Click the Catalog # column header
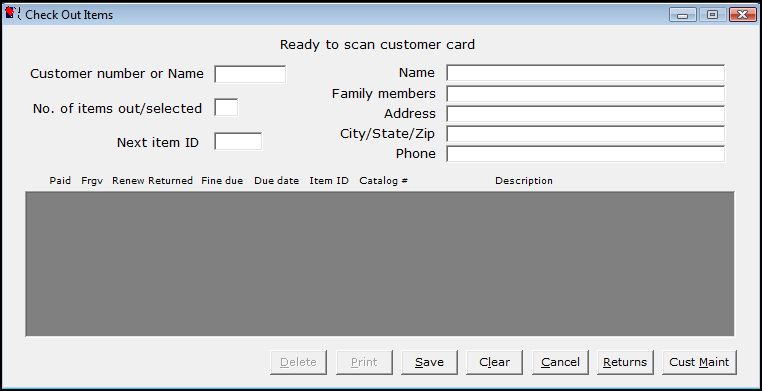This screenshot has height=391, width=762. pyautogui.click(x=383, y=181)
